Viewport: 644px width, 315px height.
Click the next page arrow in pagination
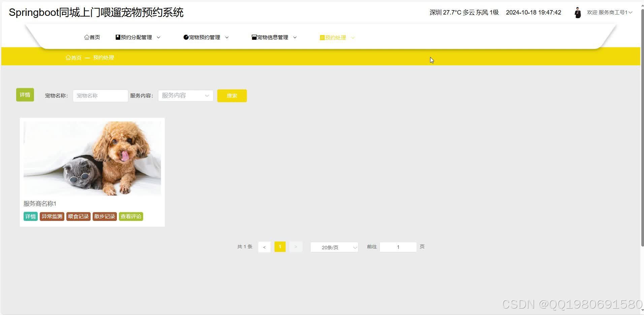(x=296, y=247)
